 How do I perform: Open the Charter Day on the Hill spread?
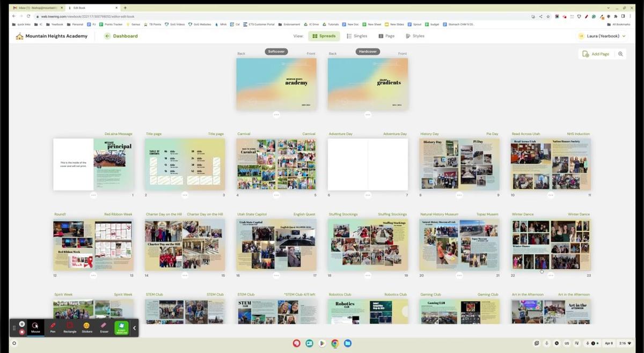pos(185,245)
